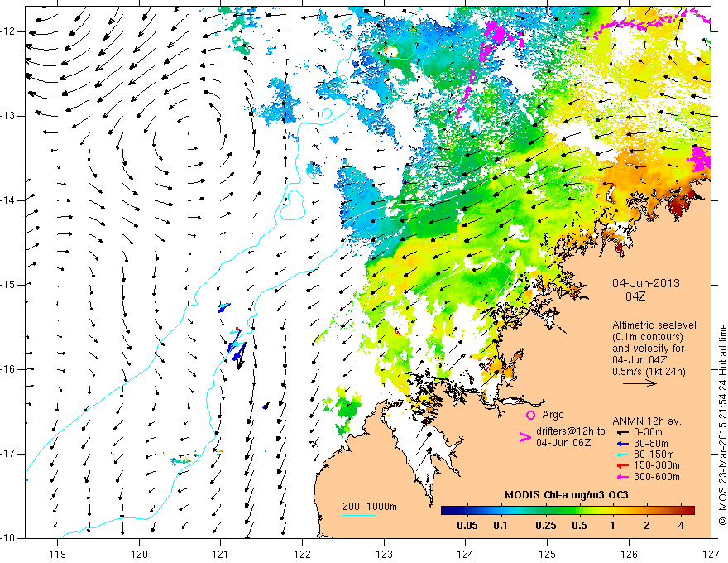Click longitude axis label 122
This screenshot has width=728, height=563.
[302, 554]
